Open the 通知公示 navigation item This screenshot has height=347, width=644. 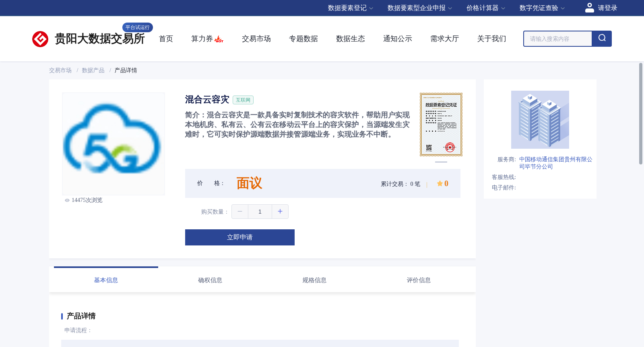398,39
